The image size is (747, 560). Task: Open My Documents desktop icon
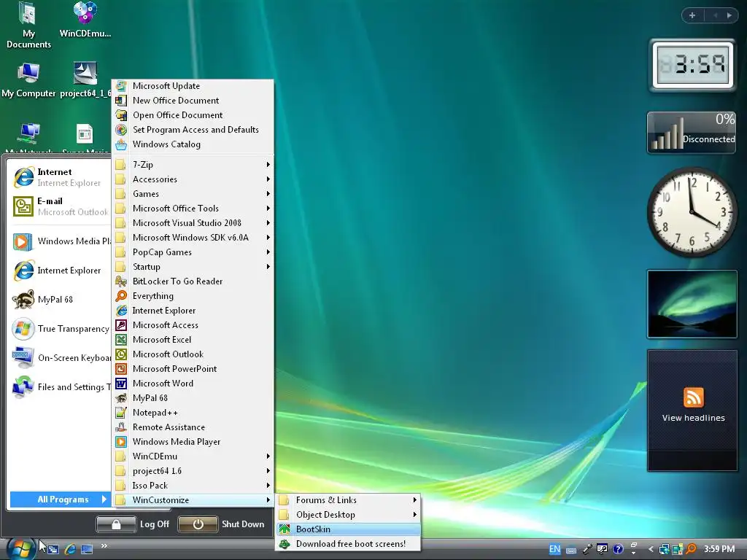(x=28, y=26)
